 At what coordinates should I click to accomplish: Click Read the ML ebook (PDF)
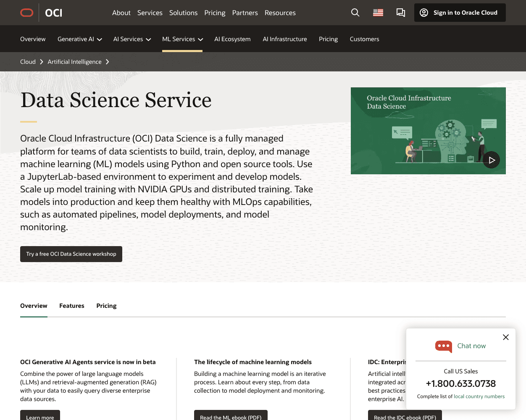(x=231, y=415)
